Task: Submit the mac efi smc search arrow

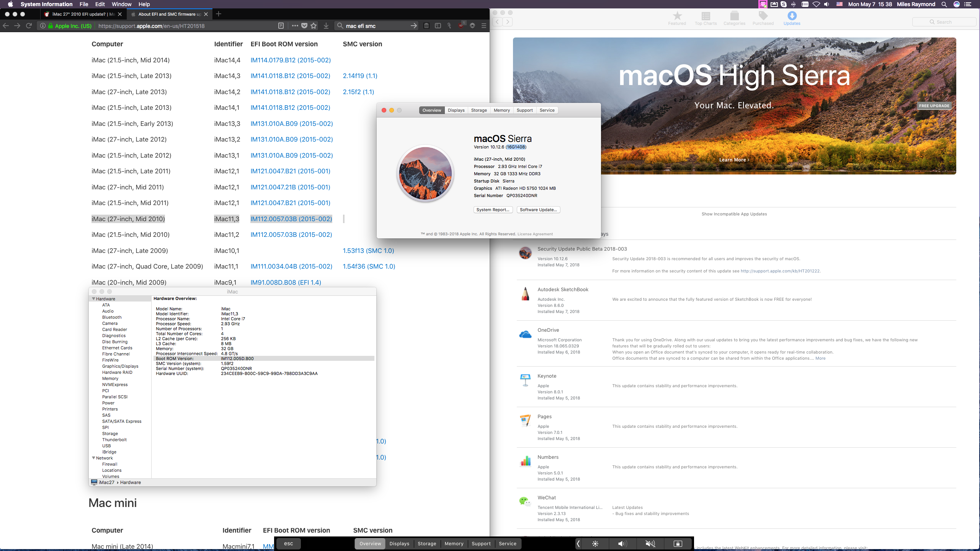Action: pyautogui.click(x=414, y=26)
